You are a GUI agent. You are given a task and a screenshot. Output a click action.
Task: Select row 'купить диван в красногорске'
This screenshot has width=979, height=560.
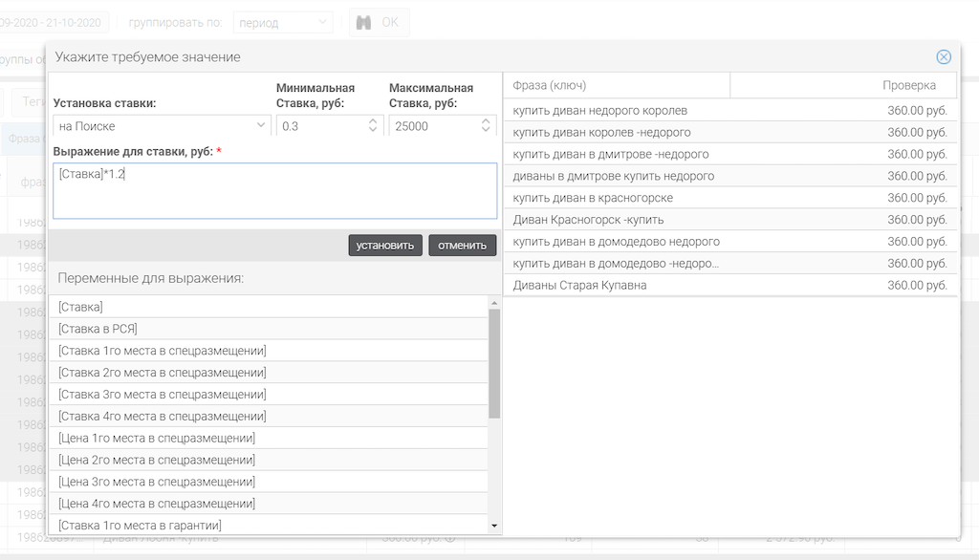click(x=729, y=198)
